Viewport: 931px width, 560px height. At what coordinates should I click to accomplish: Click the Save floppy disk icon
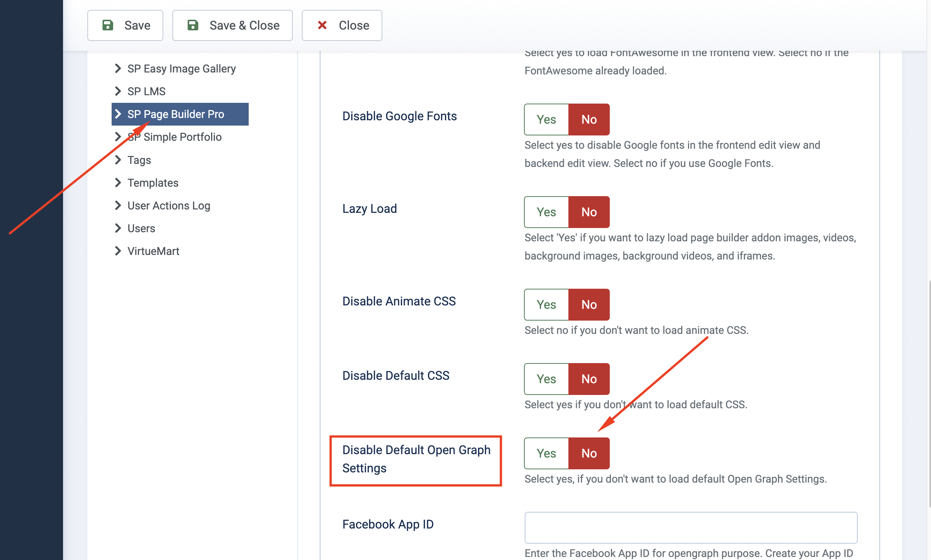click(108, 25)
